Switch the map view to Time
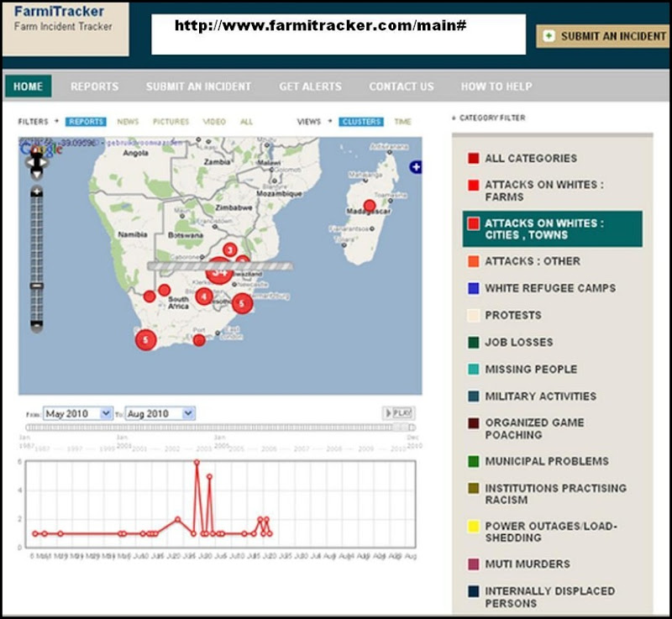The width and height of the screenshot is (672, 619). [402, 122]
